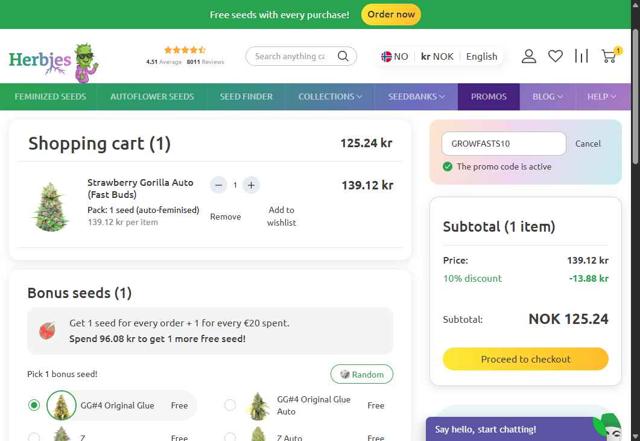Click the search anything input field
Screen dimensions: 640x441
290,56
